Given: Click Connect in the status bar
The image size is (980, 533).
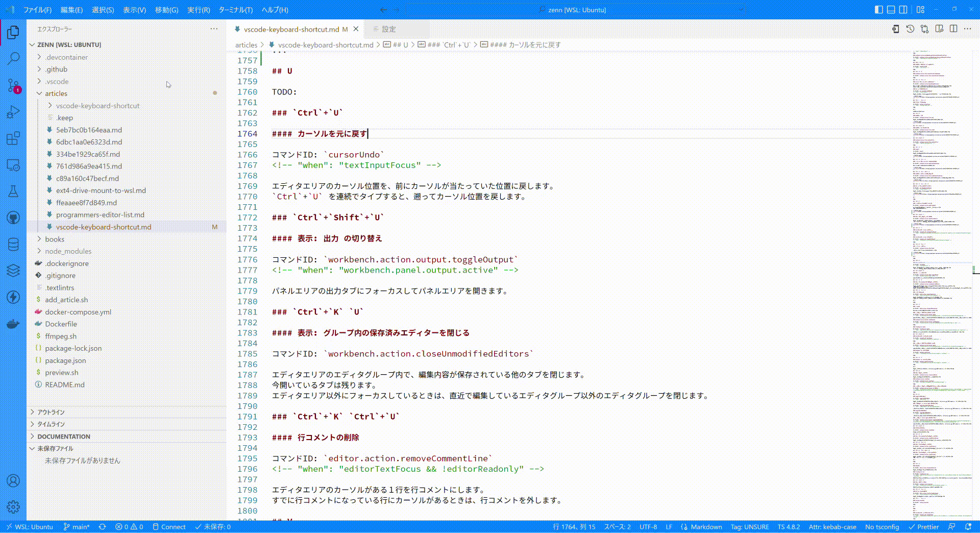Looking at the screenshot, I should coord(169,527).
